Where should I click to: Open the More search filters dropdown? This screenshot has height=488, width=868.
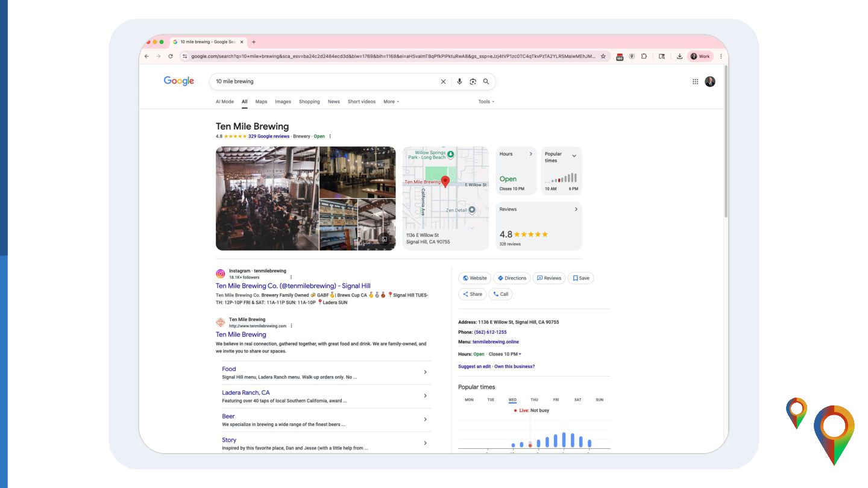pos(391,102)
